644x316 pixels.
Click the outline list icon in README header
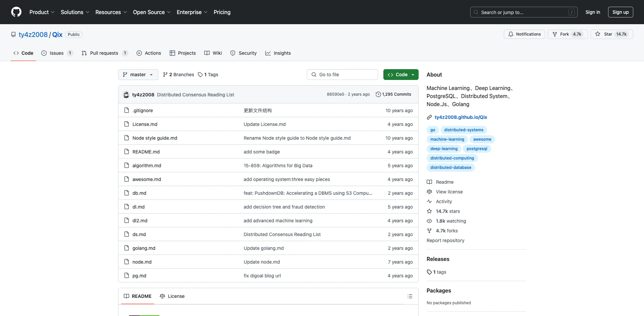pos(410,296)
